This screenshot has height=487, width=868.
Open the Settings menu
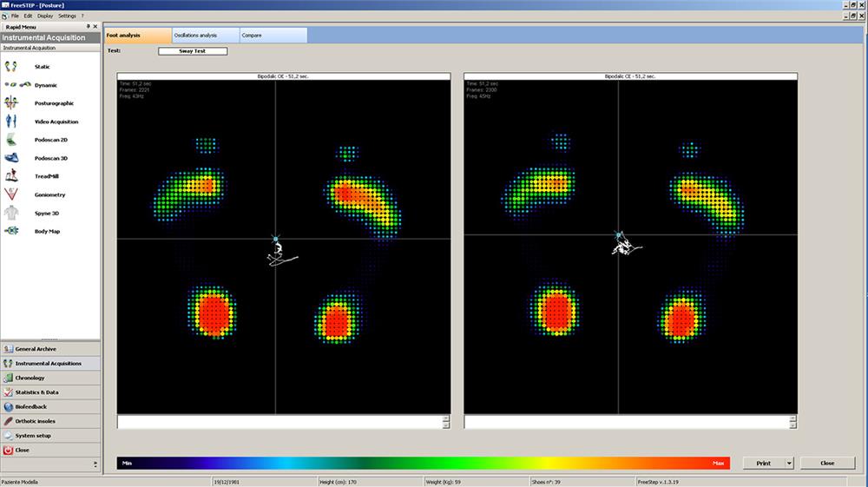point(67,16)
